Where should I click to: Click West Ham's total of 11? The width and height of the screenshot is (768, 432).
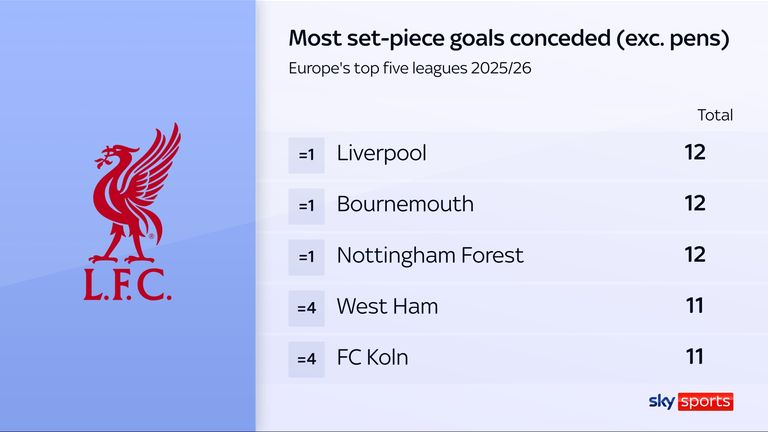coord(694,306)
